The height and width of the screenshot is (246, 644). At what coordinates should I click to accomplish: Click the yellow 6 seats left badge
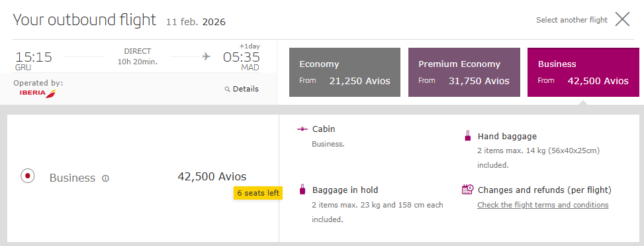point(258,193)
